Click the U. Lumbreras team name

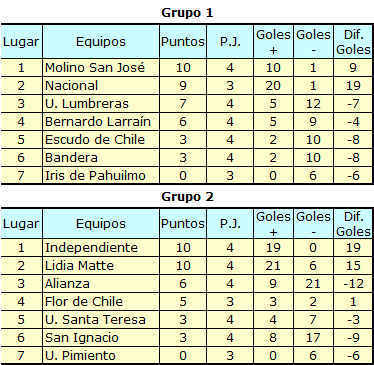[87, 104]
